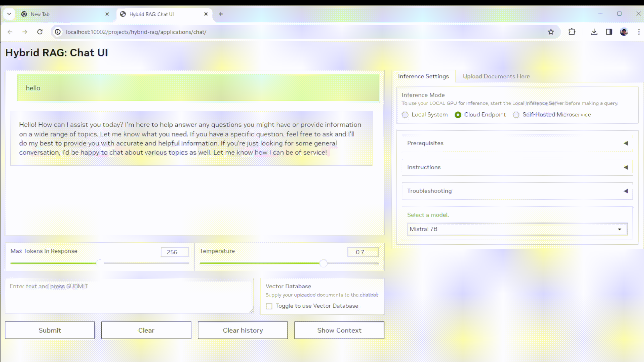This screenshot has width=644, height=362.
Task: Switch to Upload Documents Here tab
Action: point(496,76)
